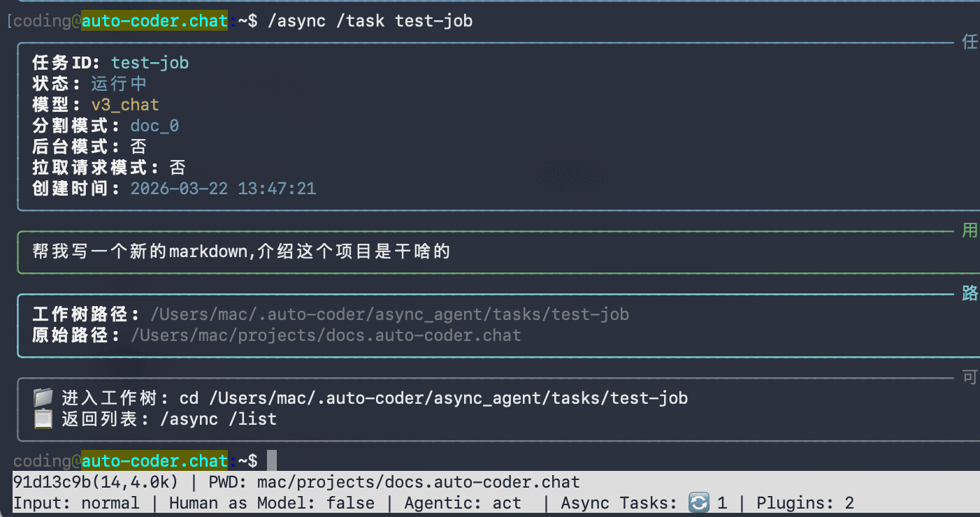Click the Agentic: act status indicator
Image resolution: width=980 pixels, height=517 pixels.
(x=463, y=503)
